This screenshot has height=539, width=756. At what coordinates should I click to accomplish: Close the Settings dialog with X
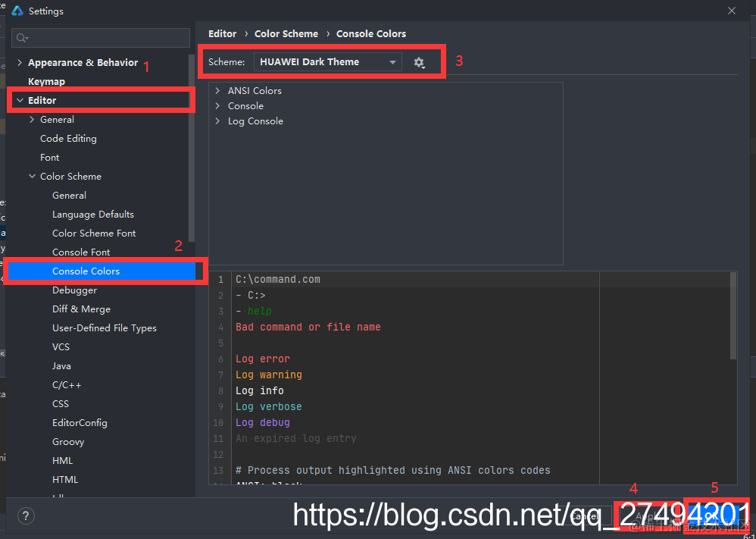click(x=732, y=11)
